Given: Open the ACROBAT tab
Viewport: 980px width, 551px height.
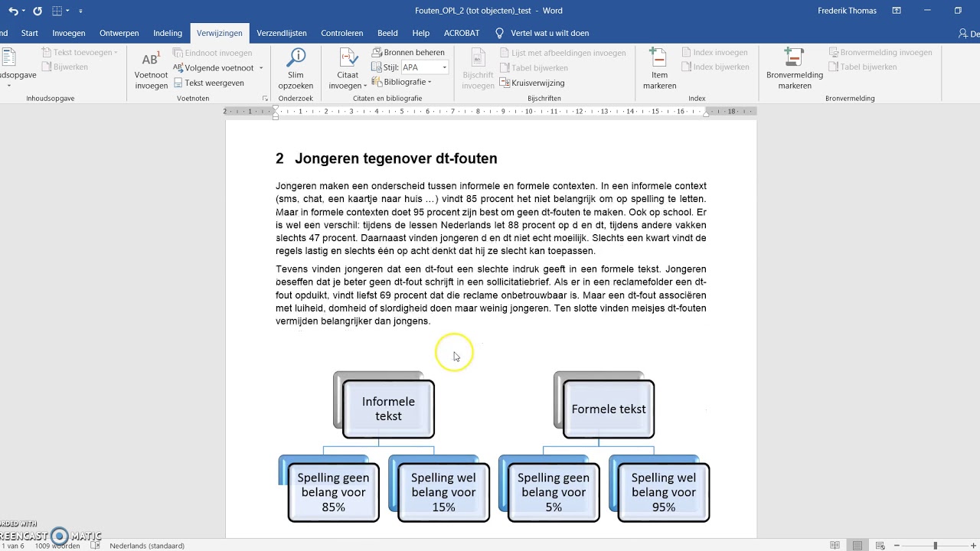Looking at the screenshot, I should pos(462,33).
